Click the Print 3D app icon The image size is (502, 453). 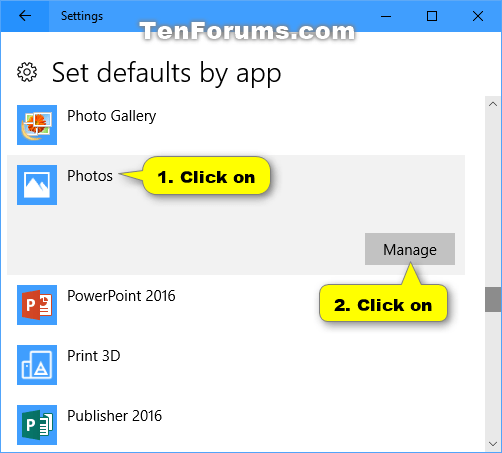tap(37, 365)
